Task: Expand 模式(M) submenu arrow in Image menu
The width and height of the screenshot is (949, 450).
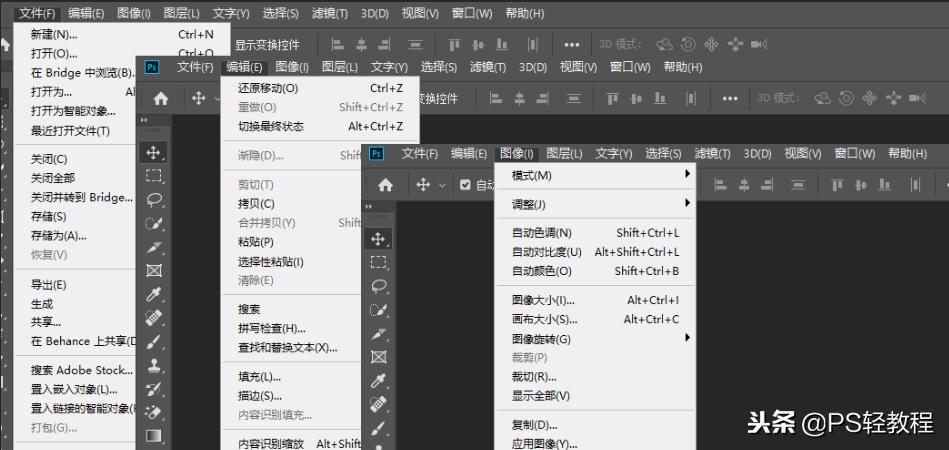Action: point(688,174)
